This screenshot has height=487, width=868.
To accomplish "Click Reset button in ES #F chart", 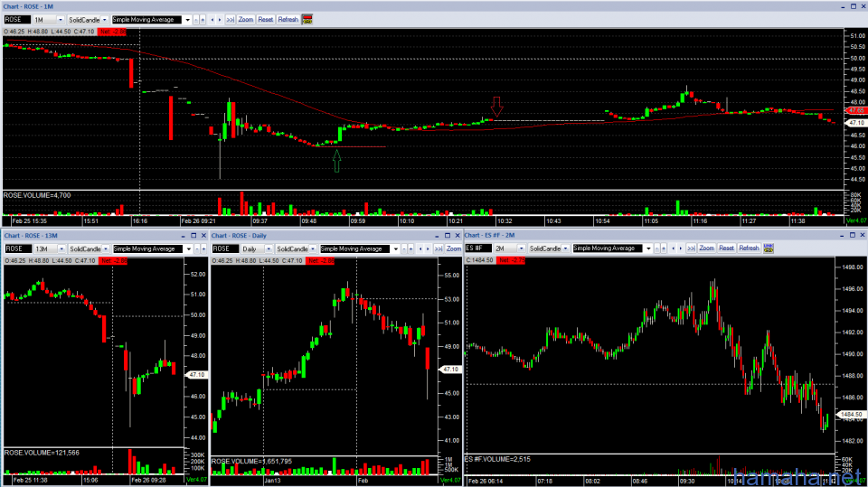I will 726,248.
